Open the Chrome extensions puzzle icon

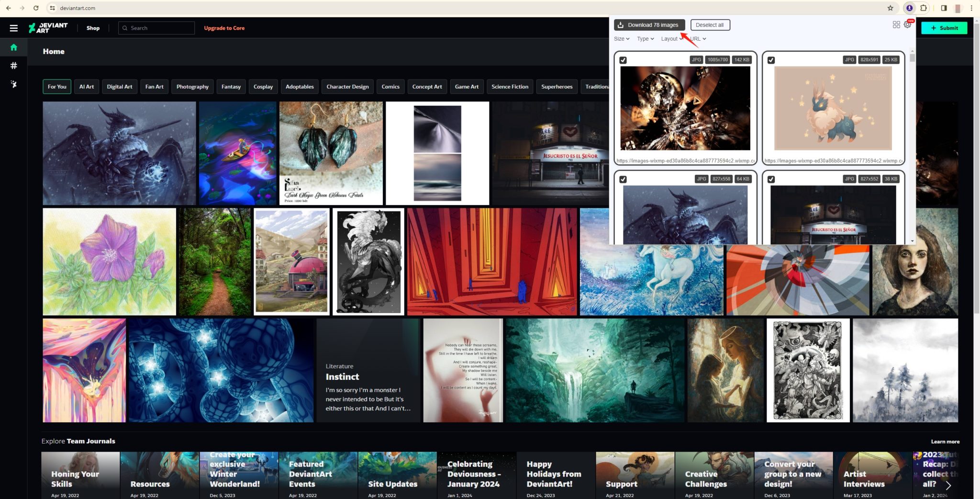[924, 8]
